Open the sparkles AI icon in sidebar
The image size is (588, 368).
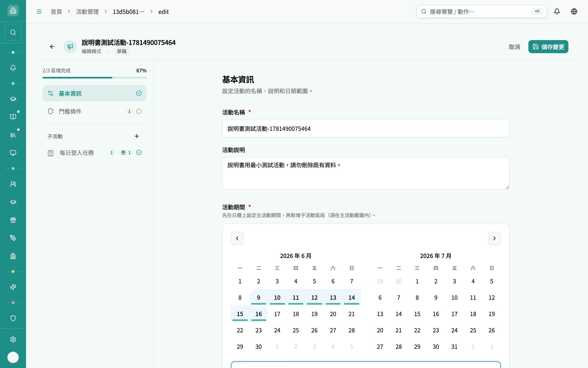tap(13, 287)
